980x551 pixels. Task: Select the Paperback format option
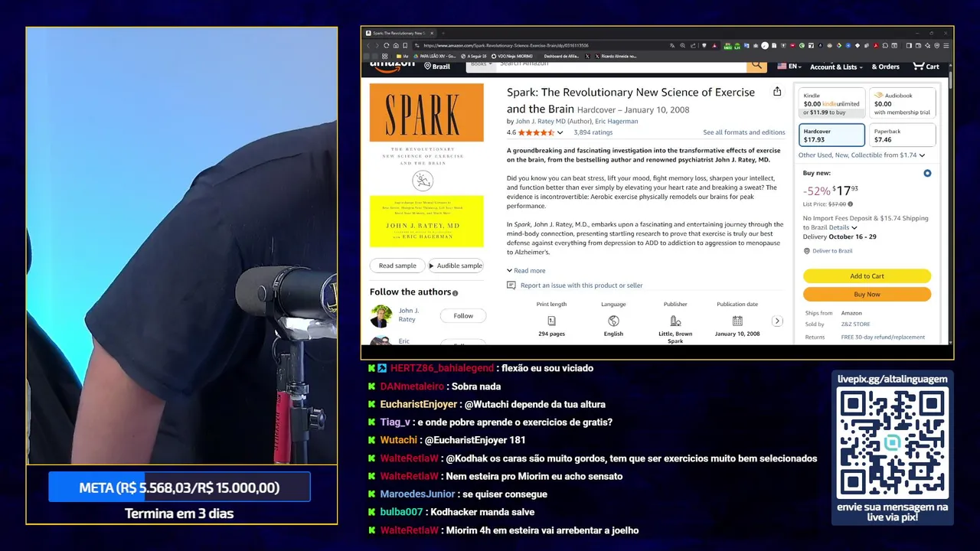pos(903,135)
